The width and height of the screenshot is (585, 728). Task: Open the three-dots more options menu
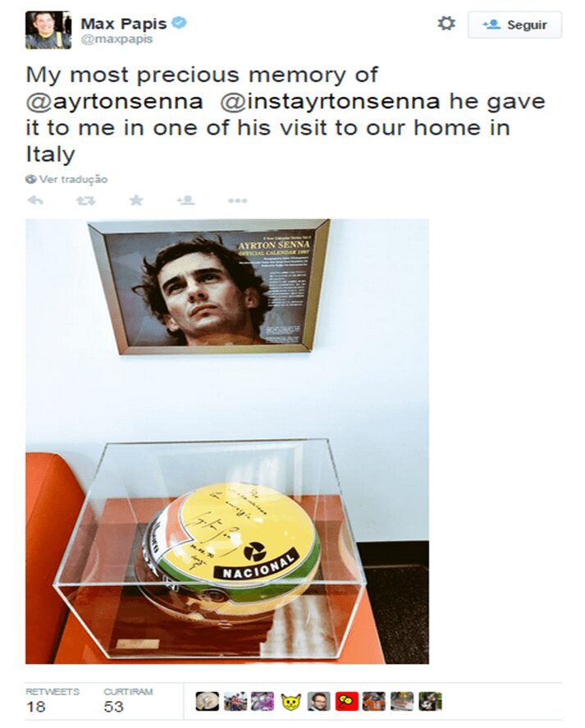click(x=237, y=200)
